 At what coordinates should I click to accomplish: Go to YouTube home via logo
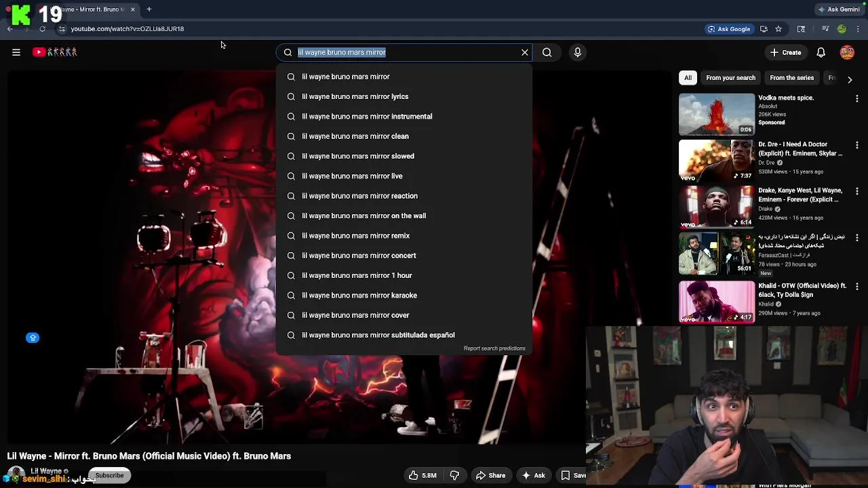55,52
